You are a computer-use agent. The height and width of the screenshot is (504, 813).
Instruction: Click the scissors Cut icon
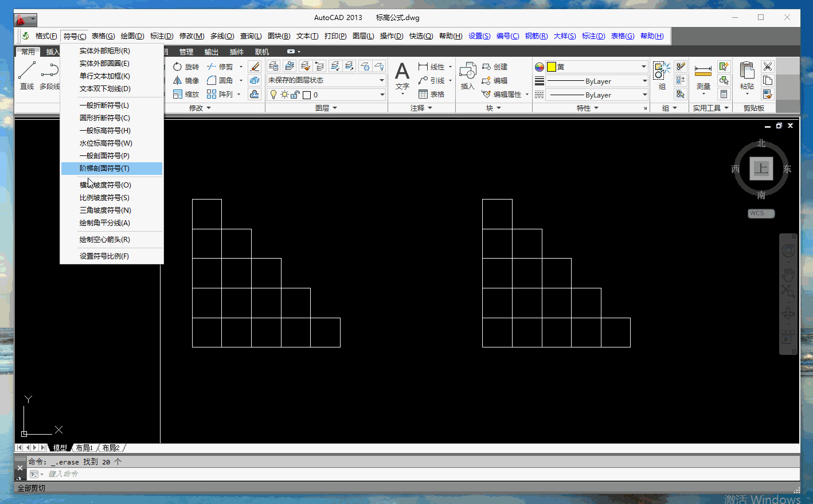coord(768,67)
